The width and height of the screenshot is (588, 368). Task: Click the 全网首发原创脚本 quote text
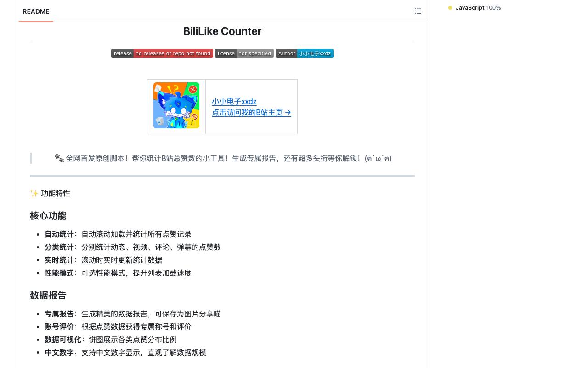click(x=223, y=158)
